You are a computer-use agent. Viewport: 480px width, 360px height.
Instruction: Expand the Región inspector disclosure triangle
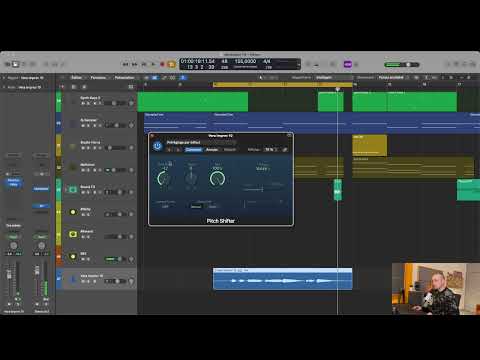(4, 78)
